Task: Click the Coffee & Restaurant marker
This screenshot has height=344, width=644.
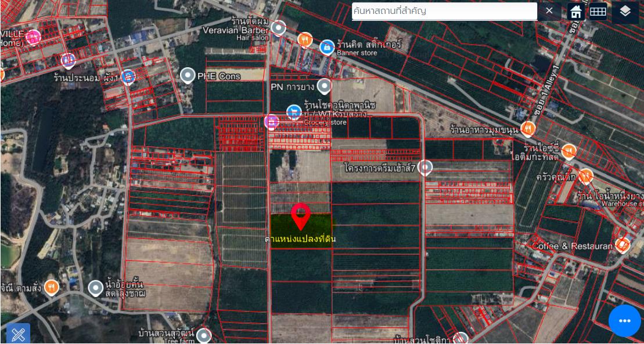Action: click(x=623, y=245)
